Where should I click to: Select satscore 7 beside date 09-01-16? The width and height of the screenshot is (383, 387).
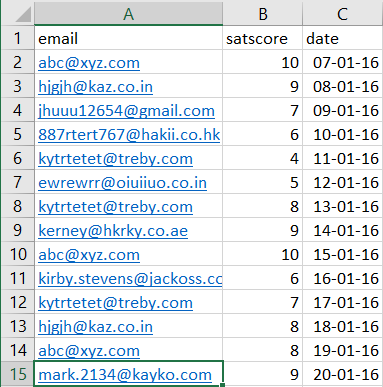coord(263,110)
